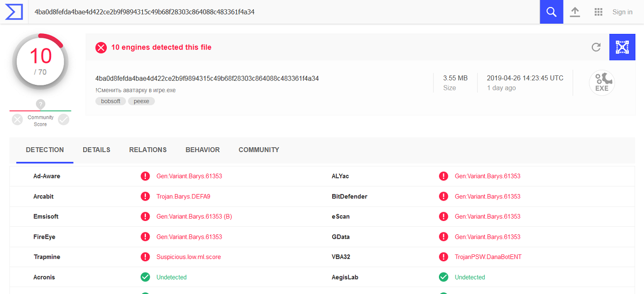Screen dimensions: 644x294
Task: Click the EXE file type icon
Action: coord(602,83)
